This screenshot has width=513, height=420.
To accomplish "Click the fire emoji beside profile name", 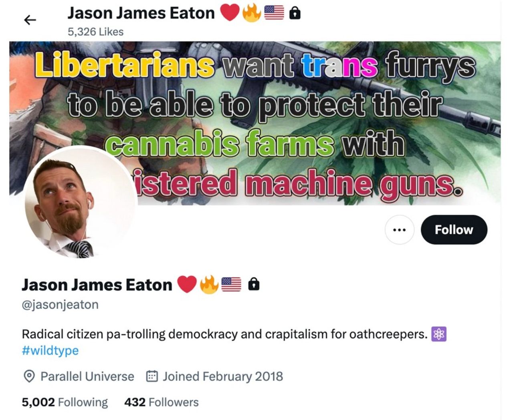I will point(209,285).
